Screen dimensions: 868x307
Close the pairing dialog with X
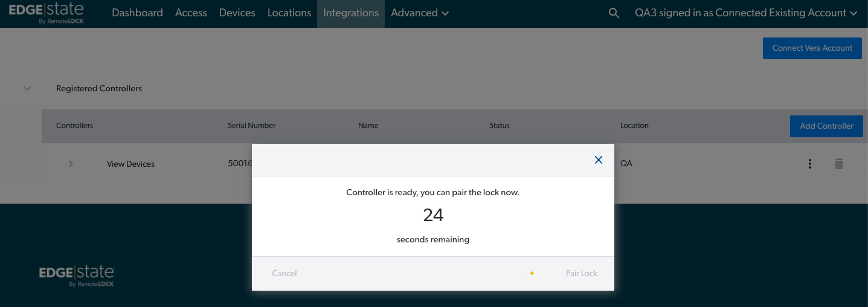pyautogui.click(x=599, y=160)
